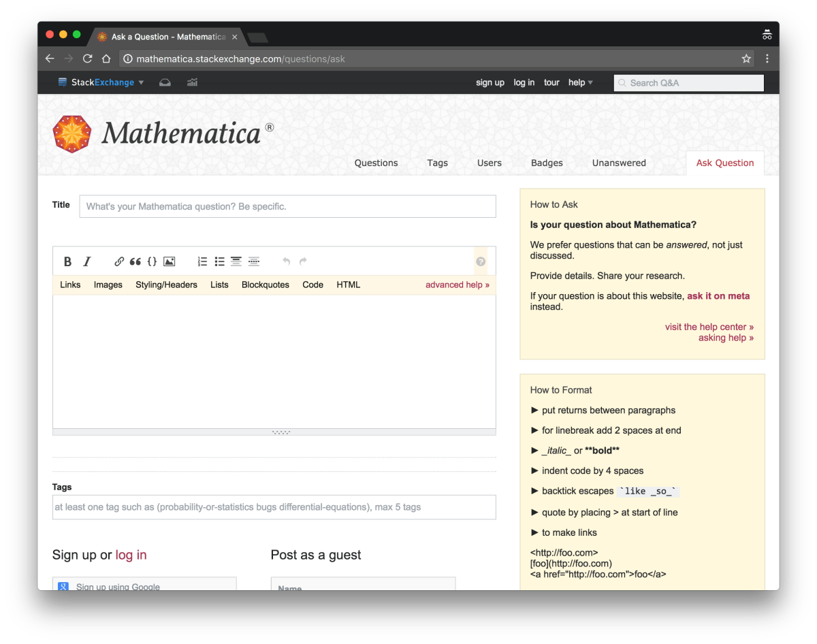
Task: Bookmark this page with star
Action: click(746, 59)
